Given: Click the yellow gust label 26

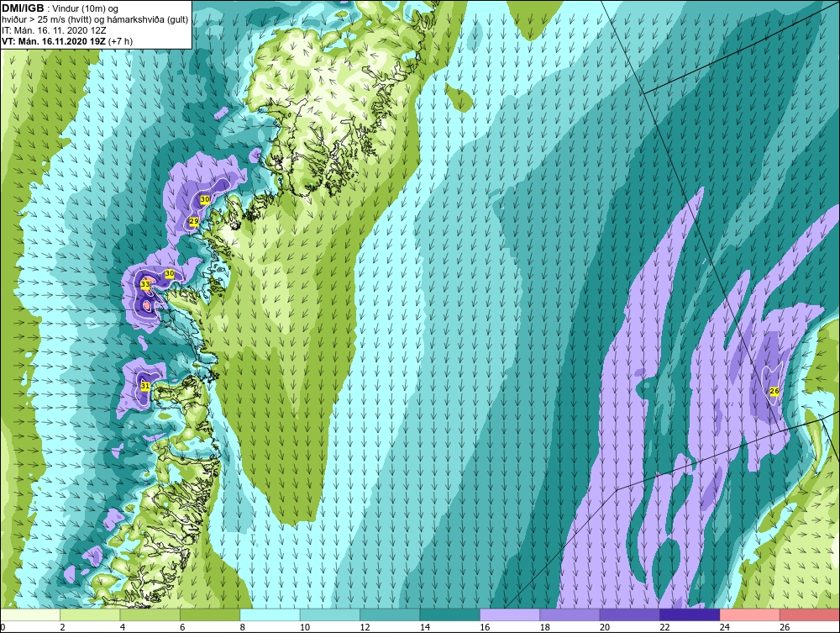Looking at the screenshot, I should tap(774, 391).
